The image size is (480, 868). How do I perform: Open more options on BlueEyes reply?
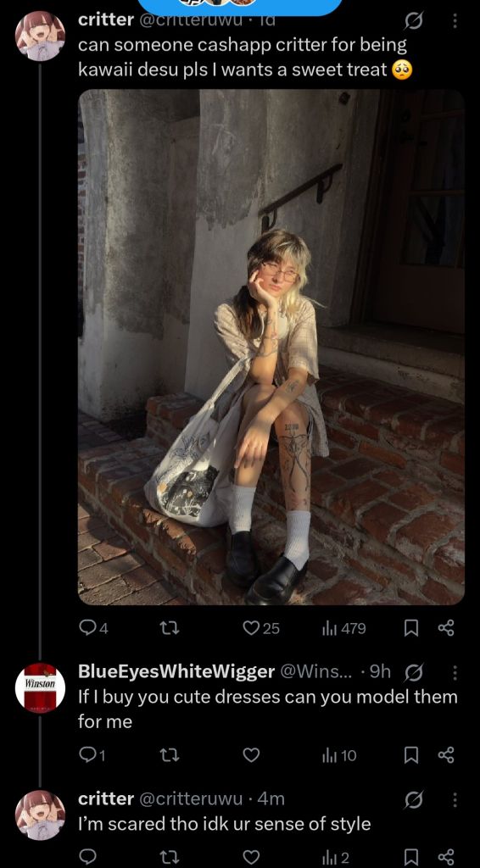(455, 672)
